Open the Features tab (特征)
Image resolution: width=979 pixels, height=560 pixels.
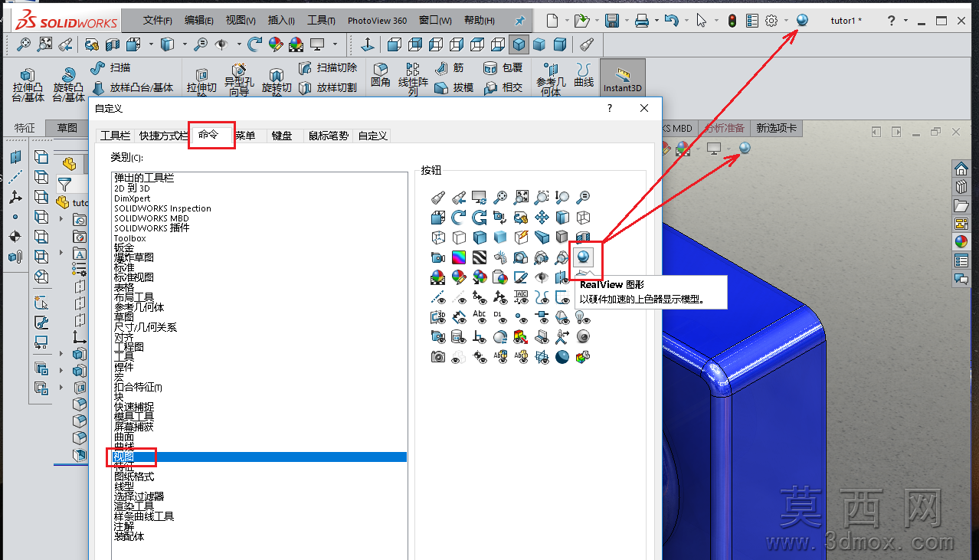point(25,128)
